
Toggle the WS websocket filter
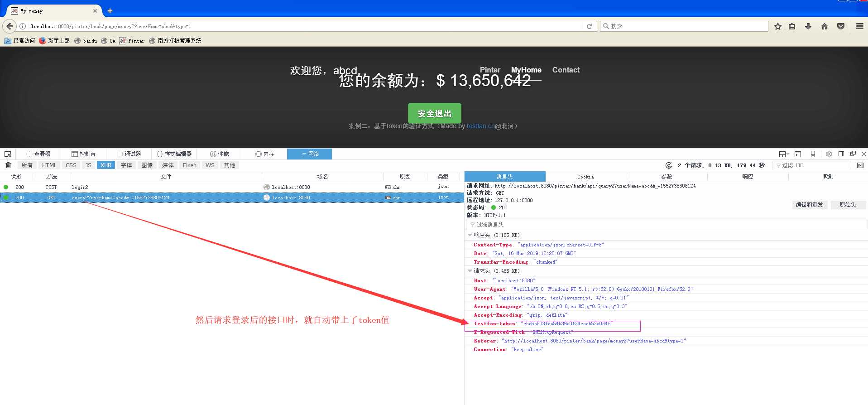point(210,165)
